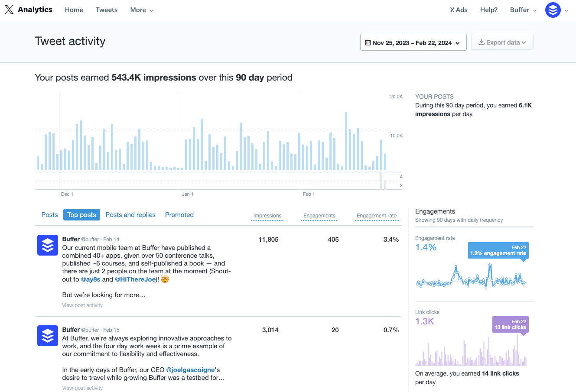
Task: Open X Ads link
Action: [459, 10]
